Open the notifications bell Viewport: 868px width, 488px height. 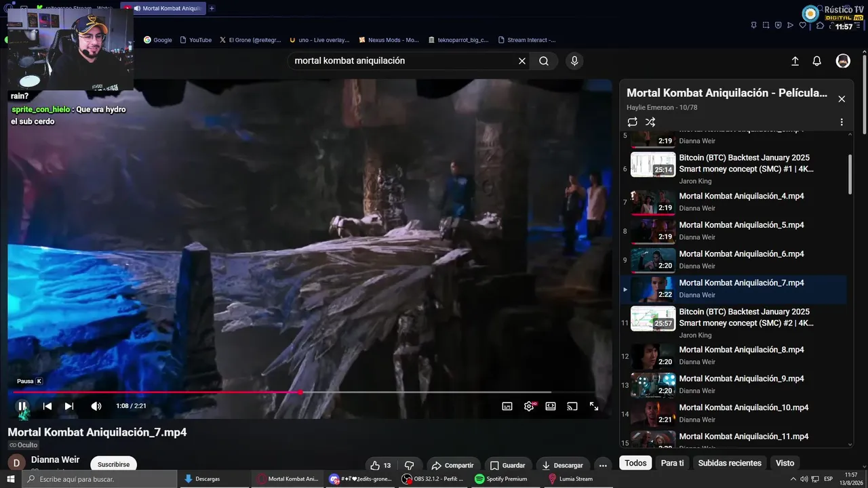[x=817, y=61]
